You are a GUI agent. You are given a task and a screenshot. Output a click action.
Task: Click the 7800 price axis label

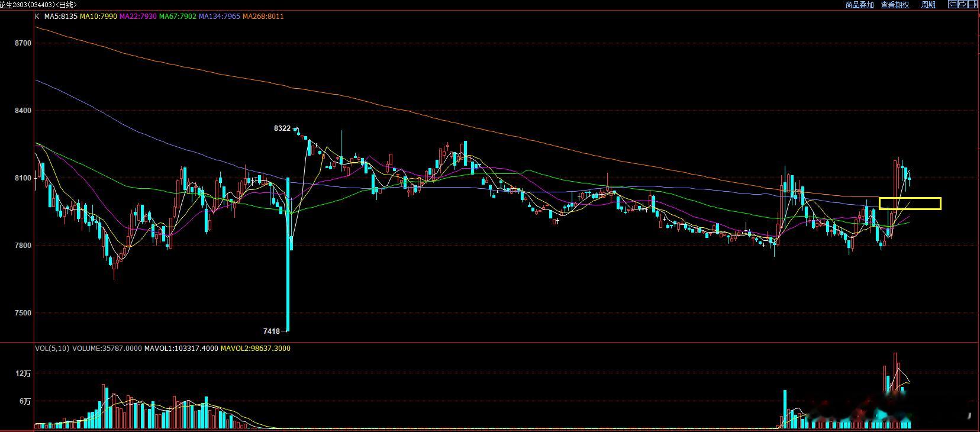coord(24,246)
